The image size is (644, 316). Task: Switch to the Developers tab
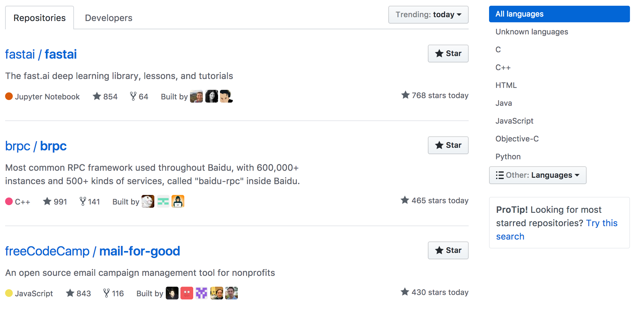(x=108, y=18)
